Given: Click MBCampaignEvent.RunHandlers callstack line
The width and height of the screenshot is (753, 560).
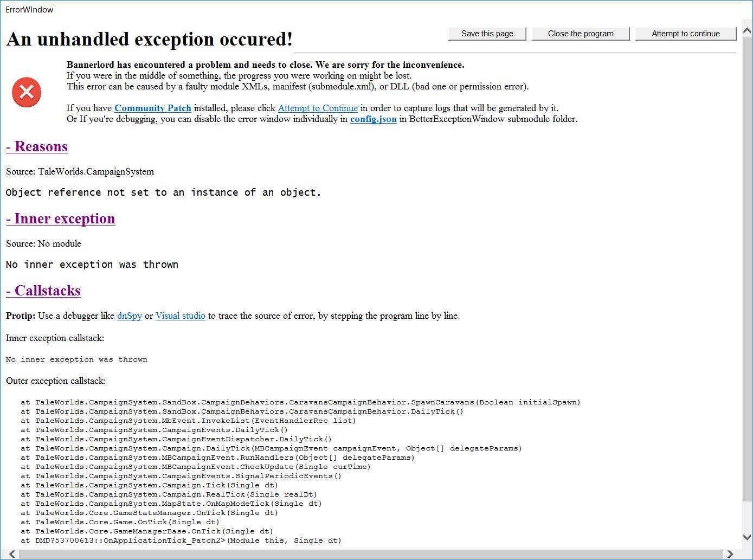Looking at the screenshot, I should tap(218, 458).
